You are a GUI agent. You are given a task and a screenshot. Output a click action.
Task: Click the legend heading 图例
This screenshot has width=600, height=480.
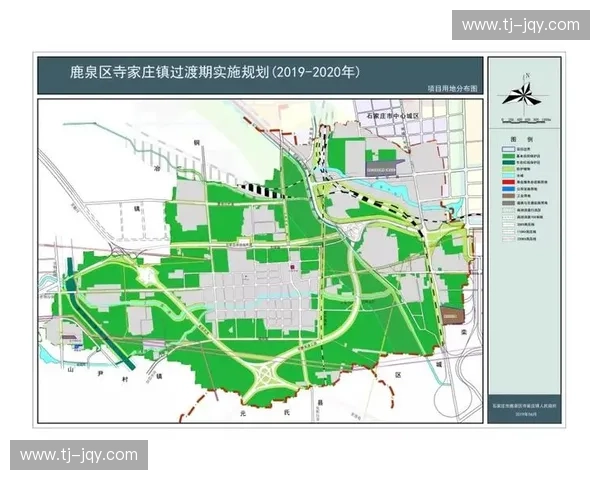tap(521, 139)
